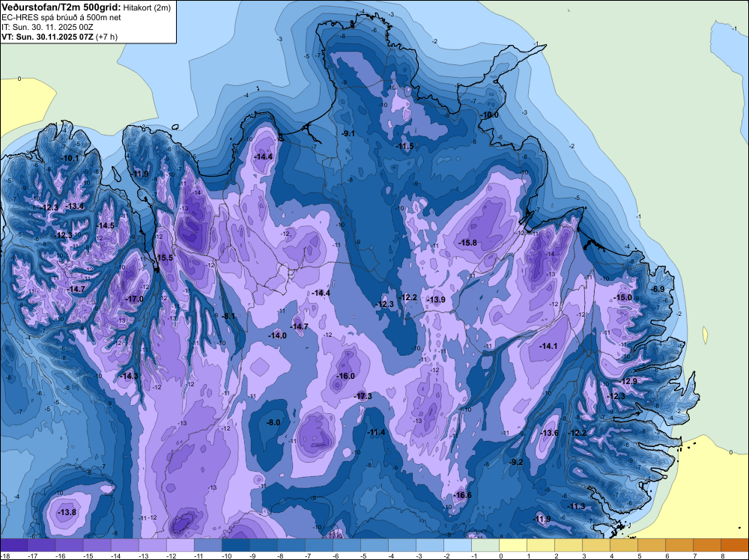The width and height of the screenshot is (749, 560).
Task: Click the pale green legend swatch left of 0
Action: [x=485, y=545]
